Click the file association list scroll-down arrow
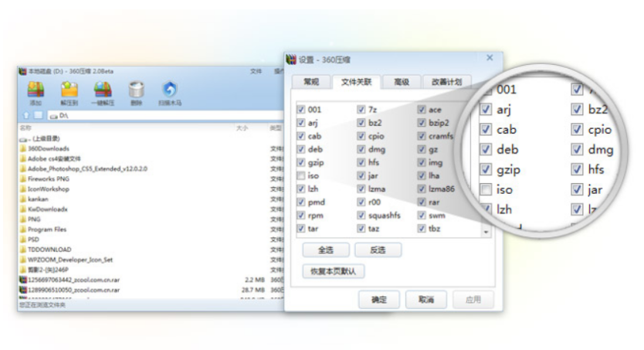The height and width of the screenshot is (350, 644). pyautogui.click(x=486, y=232)
